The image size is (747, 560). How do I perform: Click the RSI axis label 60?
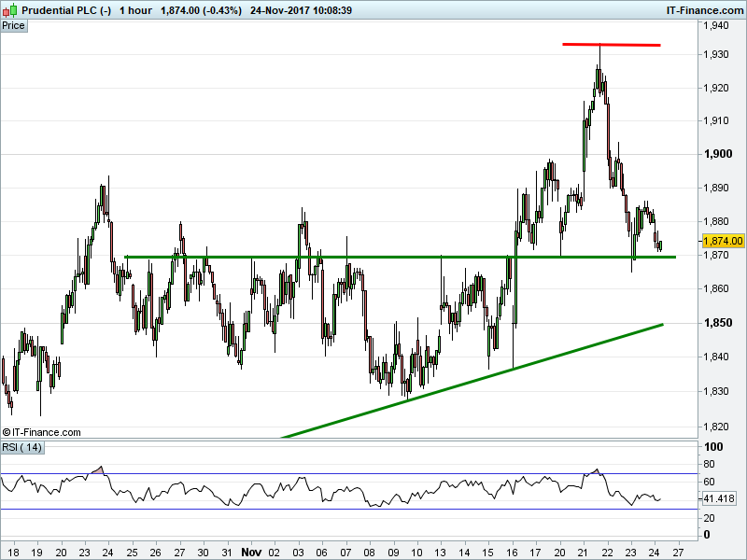pos(709,482)
